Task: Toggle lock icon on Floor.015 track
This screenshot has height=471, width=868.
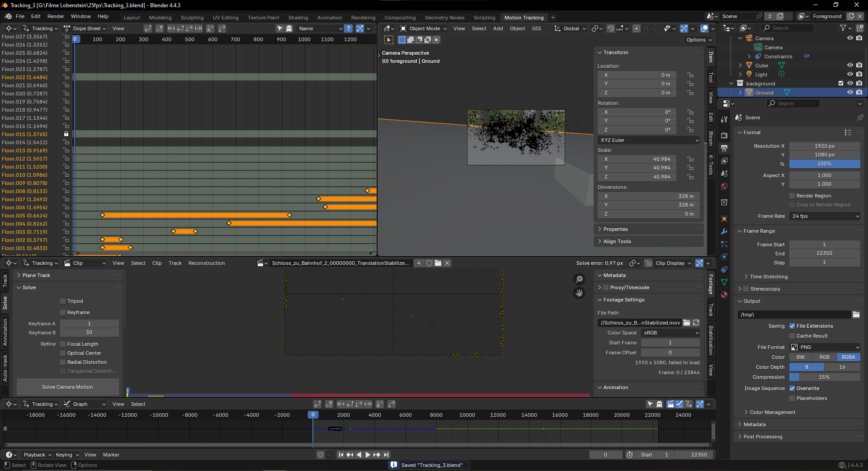Action: [x=66, y=134]
